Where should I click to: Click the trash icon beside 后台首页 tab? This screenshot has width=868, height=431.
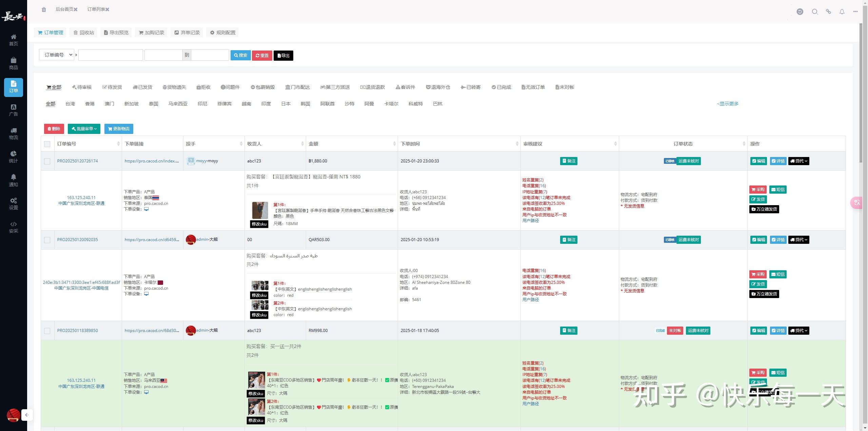click(x=44, y=9)
